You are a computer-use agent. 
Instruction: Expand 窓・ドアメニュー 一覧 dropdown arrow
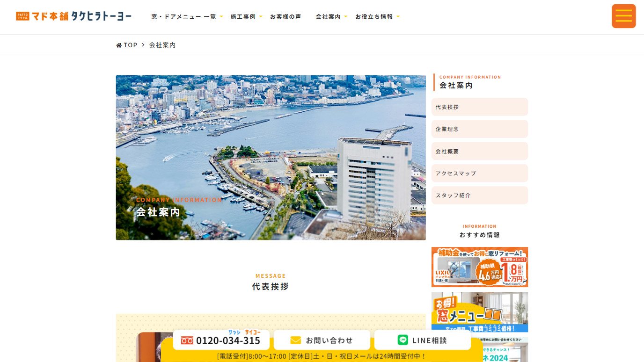[221, 16]
